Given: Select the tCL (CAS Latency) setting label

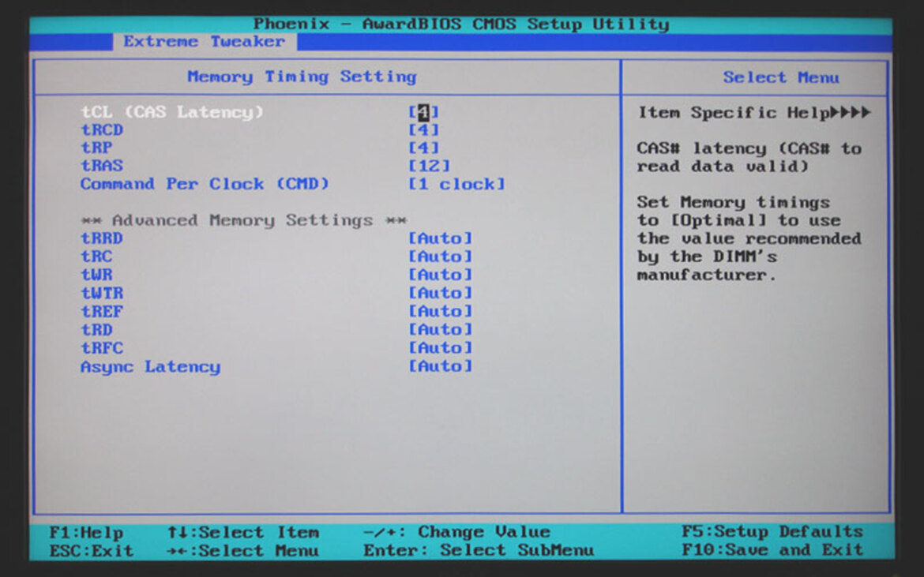Looking at the screenshot, I should tap(172, 112).
